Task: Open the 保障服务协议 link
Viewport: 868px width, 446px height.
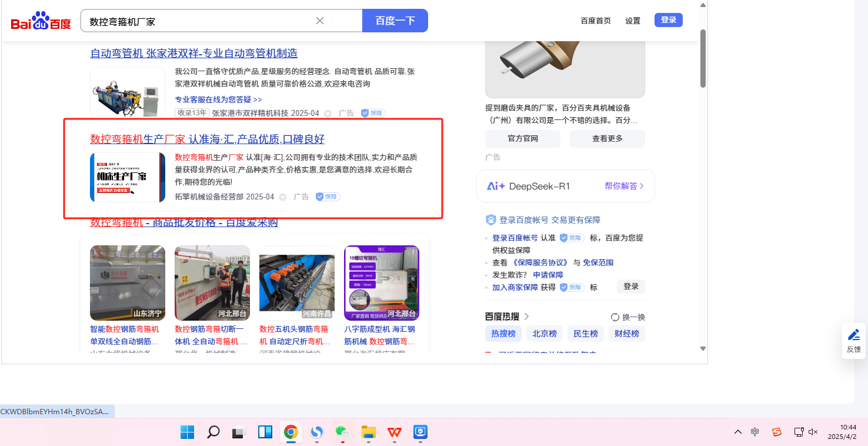Action: tap(540, 262)
